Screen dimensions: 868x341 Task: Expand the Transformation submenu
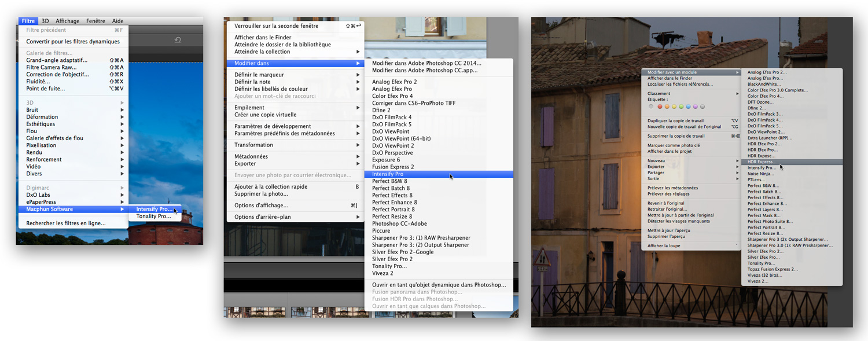295,145
